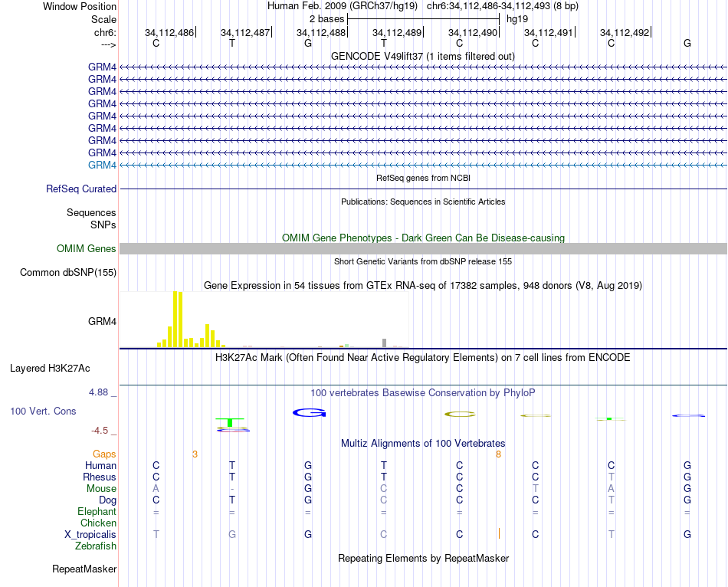Open '100 vertebrates Basewise Conservation by PhyloP'

pos(423,393)
